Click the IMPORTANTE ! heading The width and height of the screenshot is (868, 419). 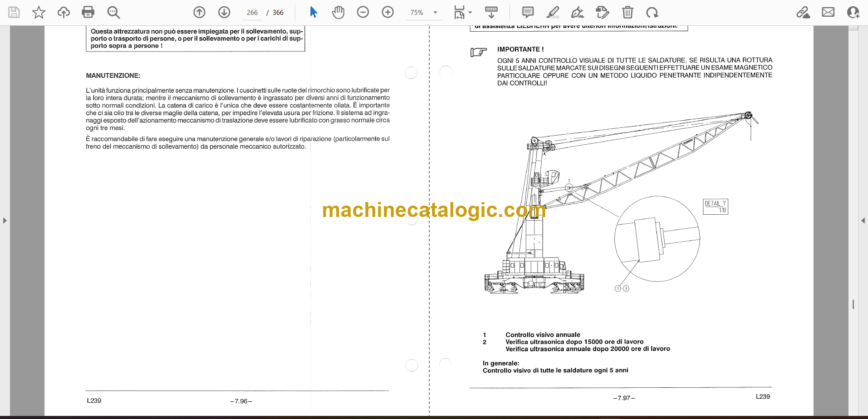[520, 49]
